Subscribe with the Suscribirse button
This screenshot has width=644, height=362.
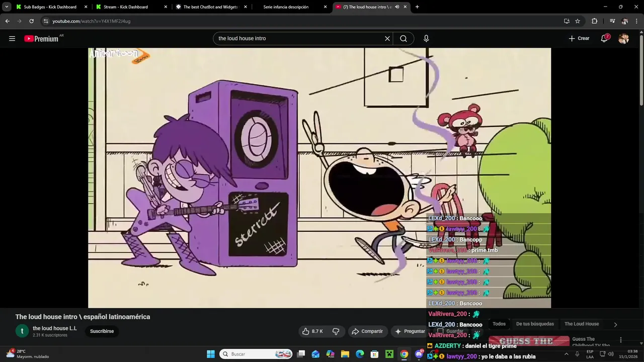102,331
